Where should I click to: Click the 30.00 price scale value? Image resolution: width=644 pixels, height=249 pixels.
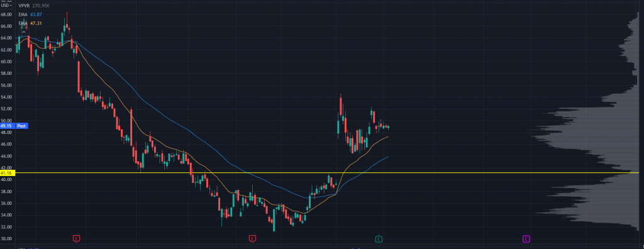[6, 239]
